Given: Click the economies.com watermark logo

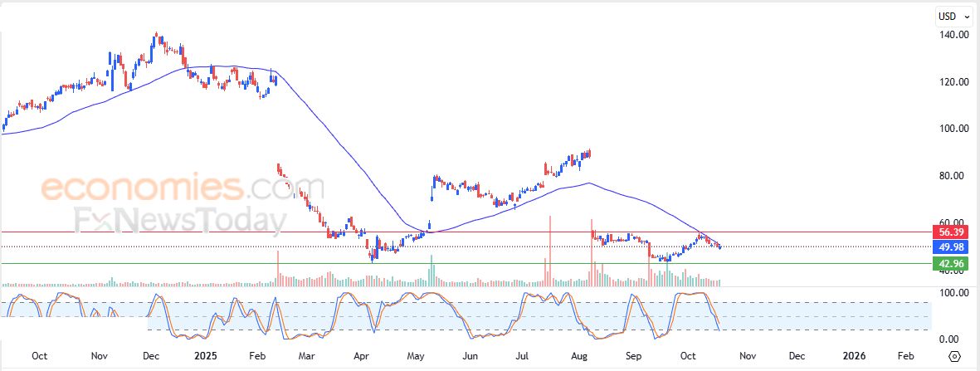Looking at the screenshot, I should pos(183,188).
